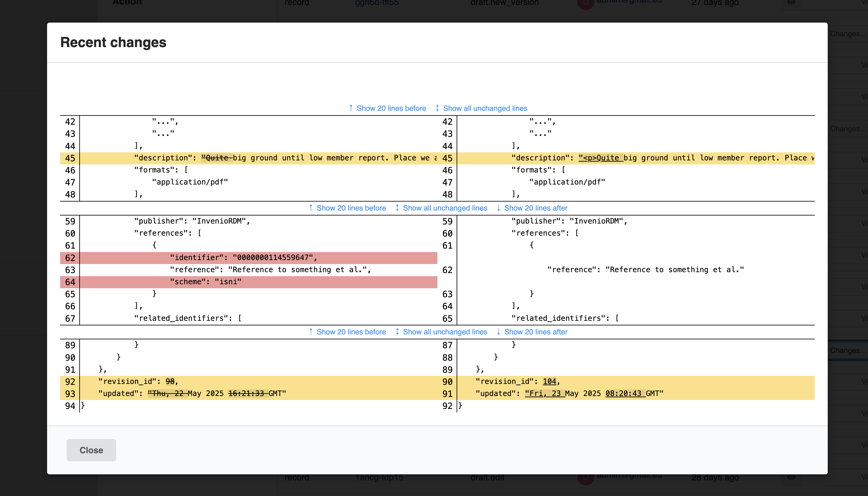This screenshot has width=868, height=496.
Task: Click "formats": [ on right line 46
Action: pos(538,170)
